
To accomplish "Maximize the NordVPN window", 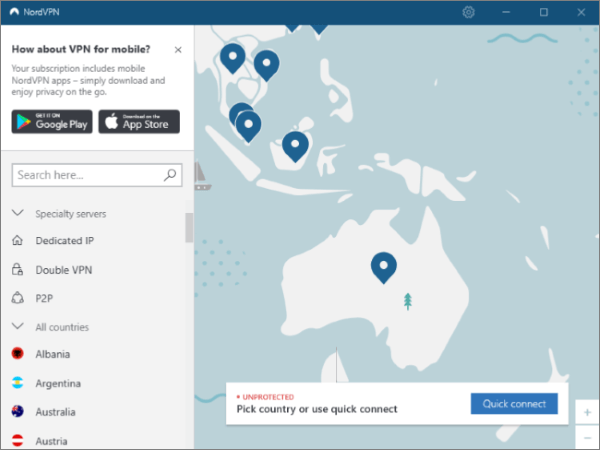I will pos(543,12).
